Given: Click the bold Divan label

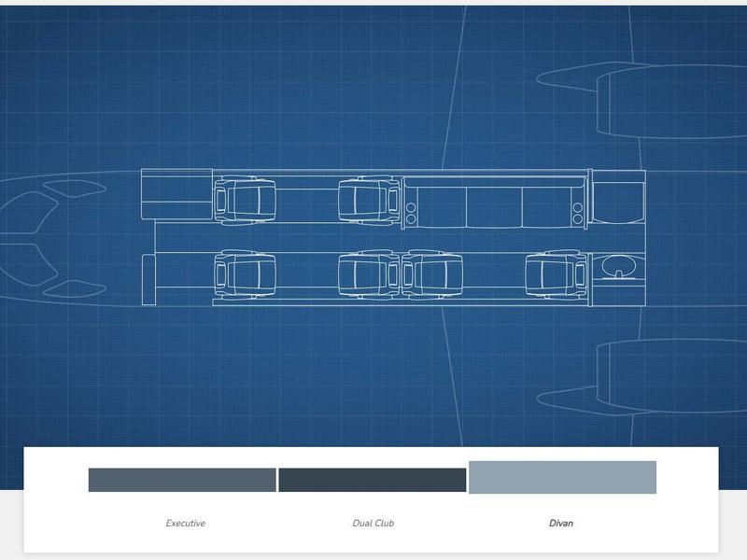Looking at the screenshot, I should pyautogui.click(x=561, y=523).
